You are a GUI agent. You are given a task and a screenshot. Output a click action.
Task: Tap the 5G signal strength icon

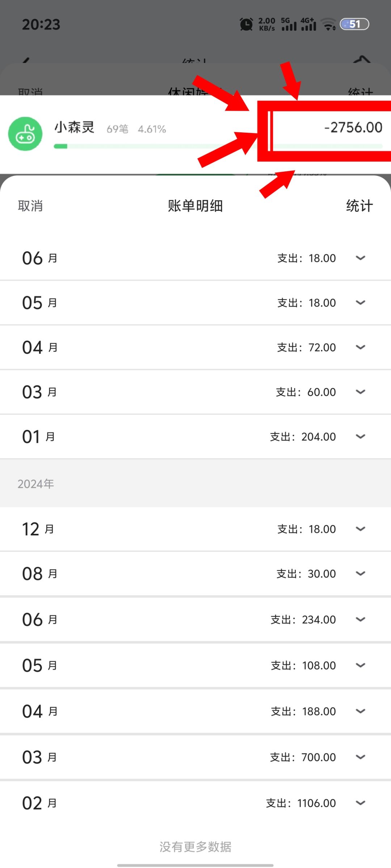point(289,24)
